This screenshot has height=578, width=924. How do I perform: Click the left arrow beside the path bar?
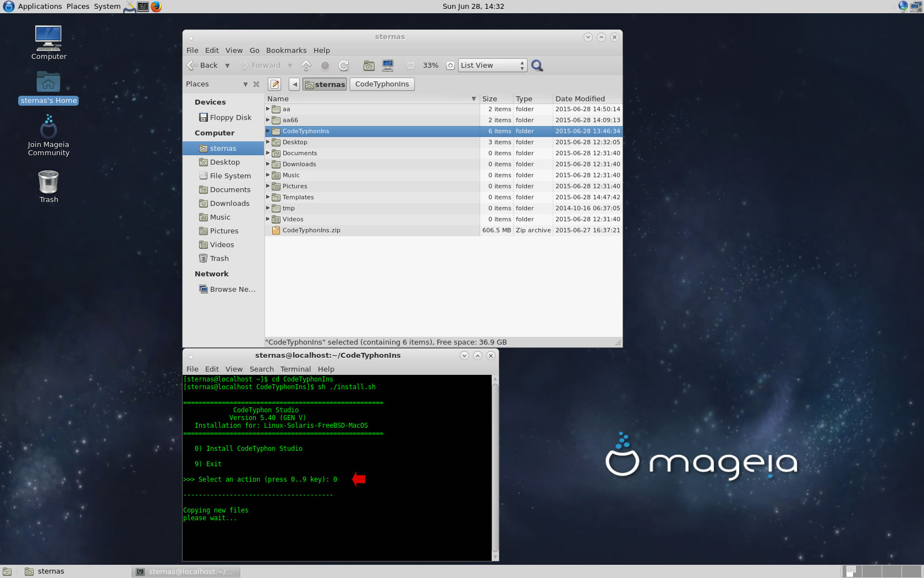coord(295,84)
